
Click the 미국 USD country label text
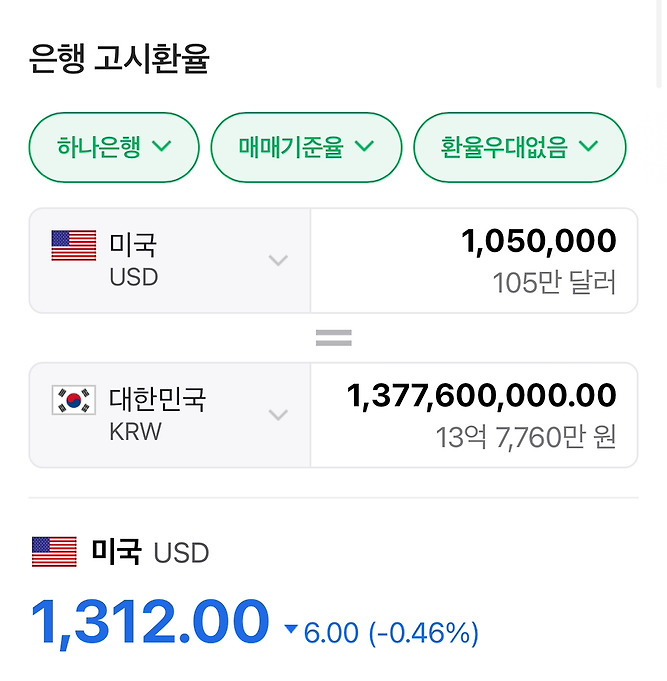[133, 260]
